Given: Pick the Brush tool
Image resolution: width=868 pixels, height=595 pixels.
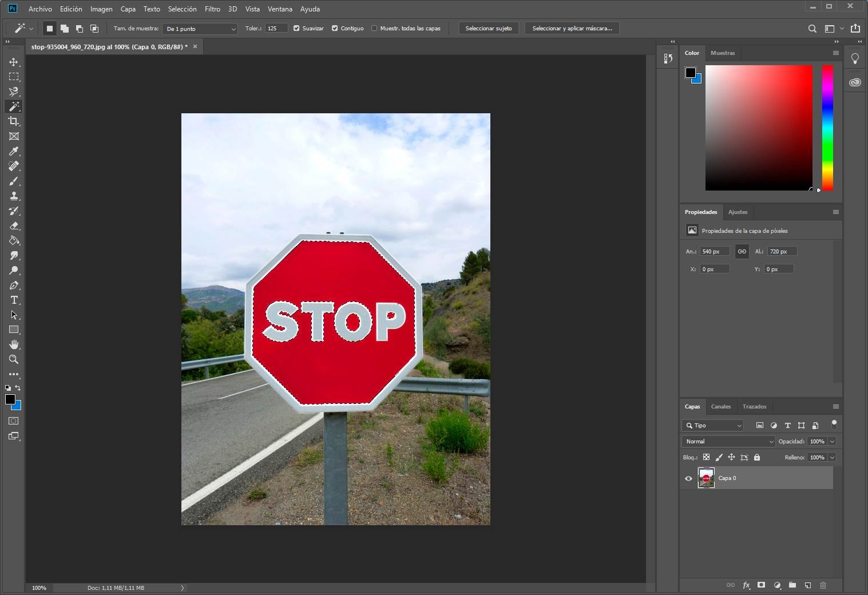Looking at the screenshot, I should (x=14, y=181).
